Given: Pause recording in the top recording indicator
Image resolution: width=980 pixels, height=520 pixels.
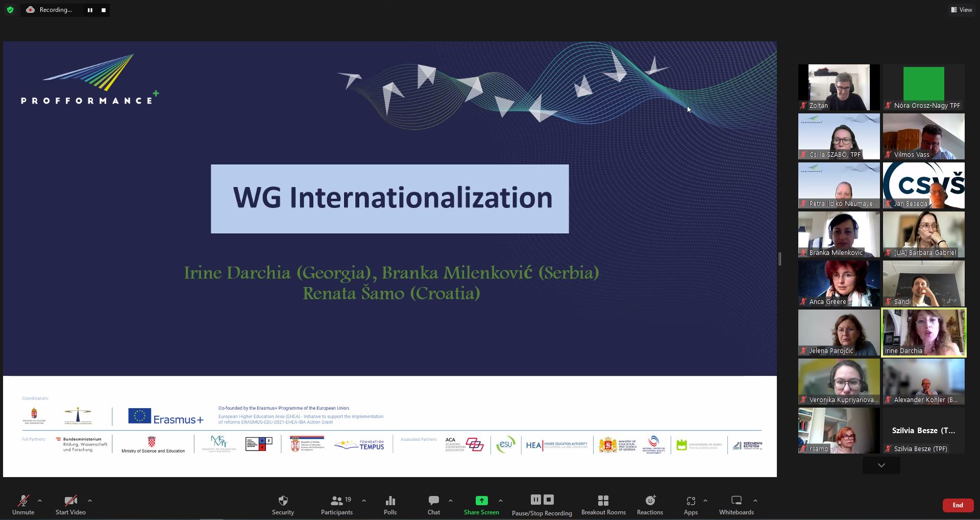Looking at the screenshot, I should click(x=90, y=10).
